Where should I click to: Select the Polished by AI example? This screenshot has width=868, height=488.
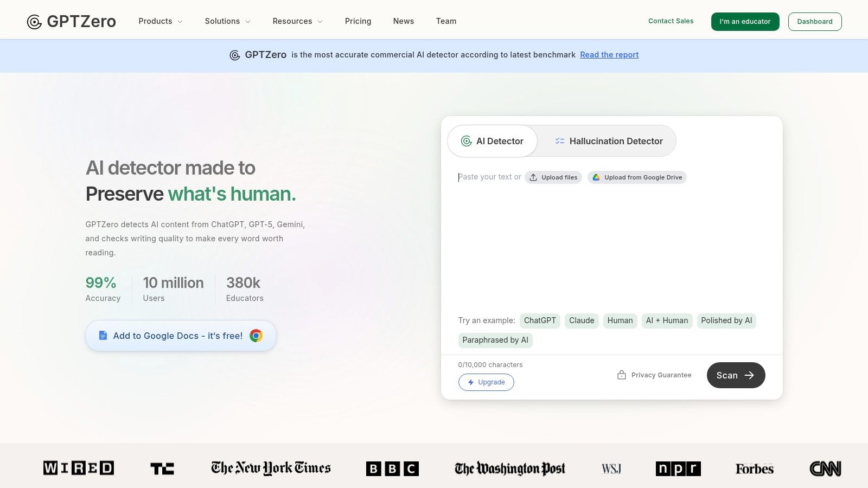point(726,320)
